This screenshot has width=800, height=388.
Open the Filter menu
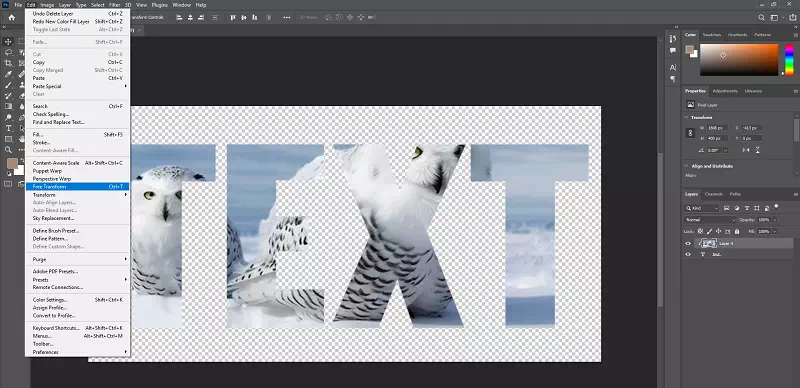pyautogui.click(x=114, y=5)
